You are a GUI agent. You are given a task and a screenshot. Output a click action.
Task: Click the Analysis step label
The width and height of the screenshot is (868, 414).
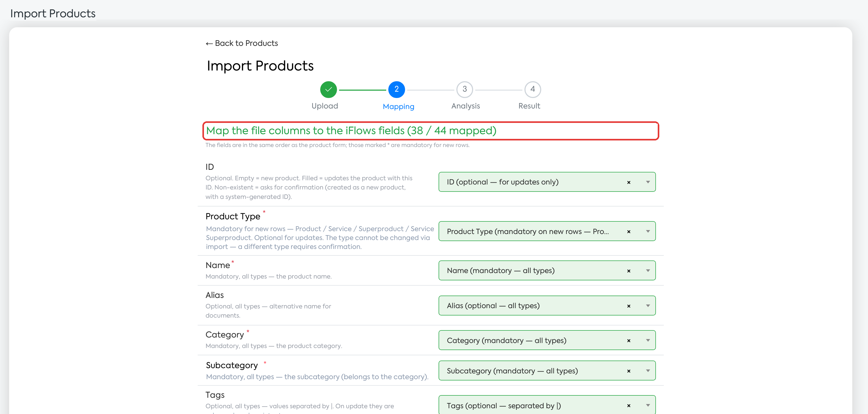[465, 106]
